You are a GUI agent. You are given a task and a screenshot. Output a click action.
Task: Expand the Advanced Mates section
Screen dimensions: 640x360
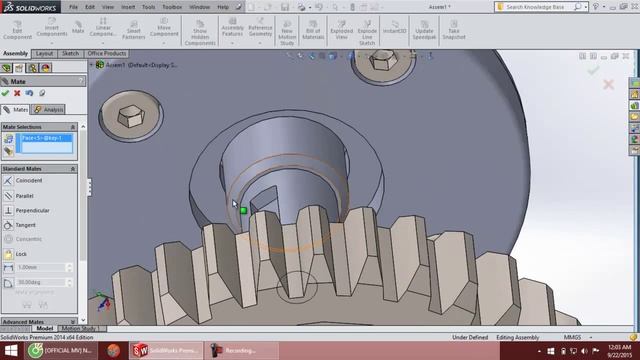coord(73,322)
